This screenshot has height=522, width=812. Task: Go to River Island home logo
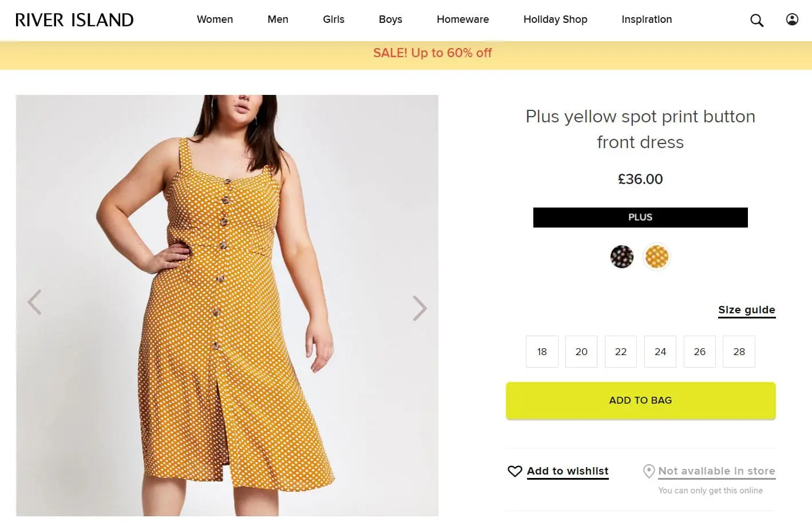tap(74, 20)
